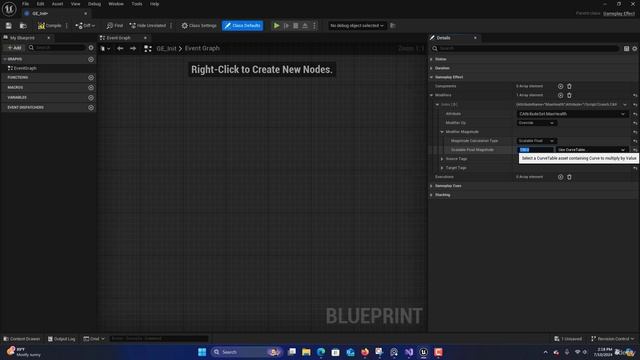Open the Help menu
This screenshot has height=360, width=640.
(x=154, y=4)
